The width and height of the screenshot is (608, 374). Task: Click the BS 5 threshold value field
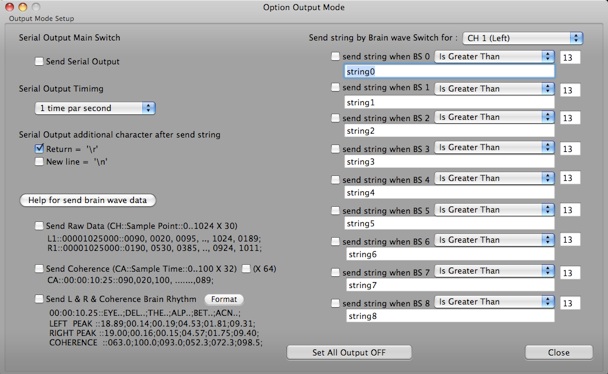(570, 210)
